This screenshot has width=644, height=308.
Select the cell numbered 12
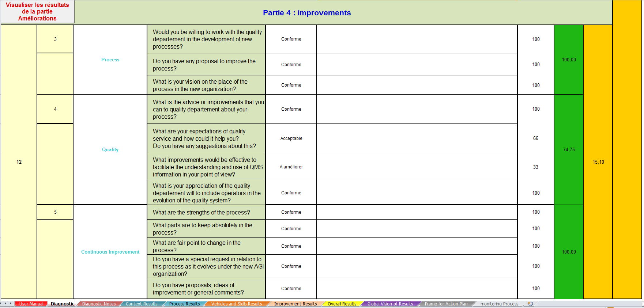point(19,162)
